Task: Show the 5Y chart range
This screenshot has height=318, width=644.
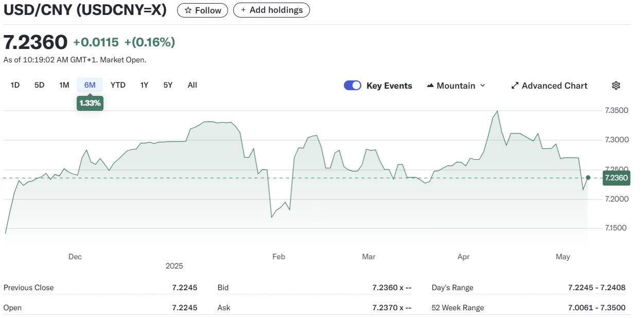Action: point(168,85)
